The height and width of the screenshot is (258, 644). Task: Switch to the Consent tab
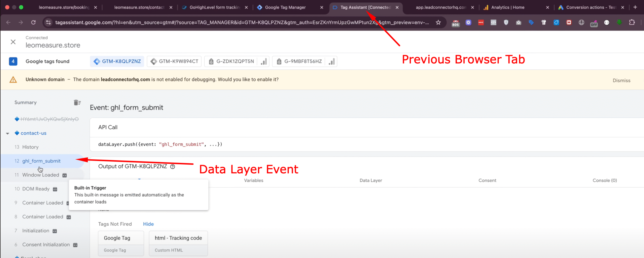(487, 180)
